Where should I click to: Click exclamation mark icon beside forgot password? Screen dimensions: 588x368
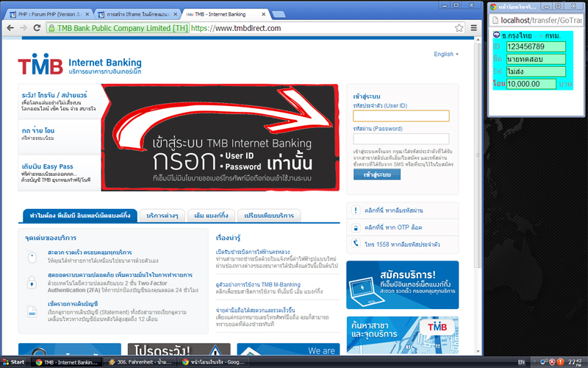[356, 210]
